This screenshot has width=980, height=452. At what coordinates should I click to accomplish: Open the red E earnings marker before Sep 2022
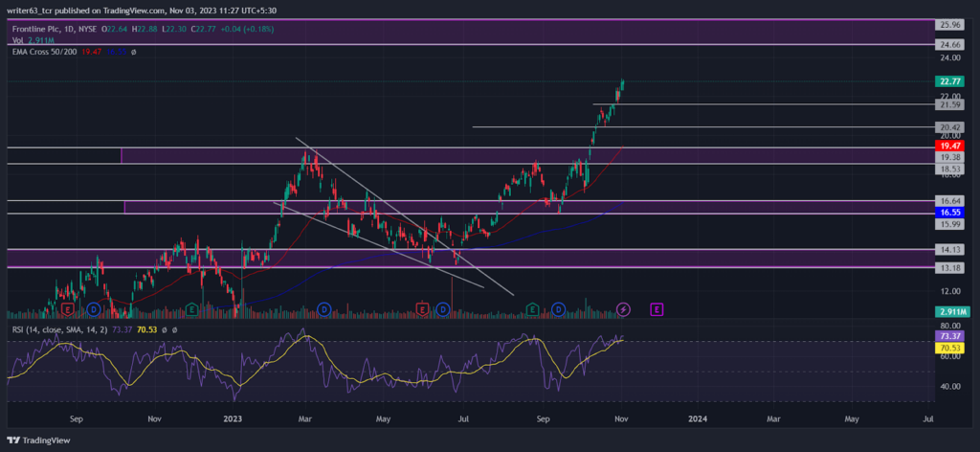68,309
